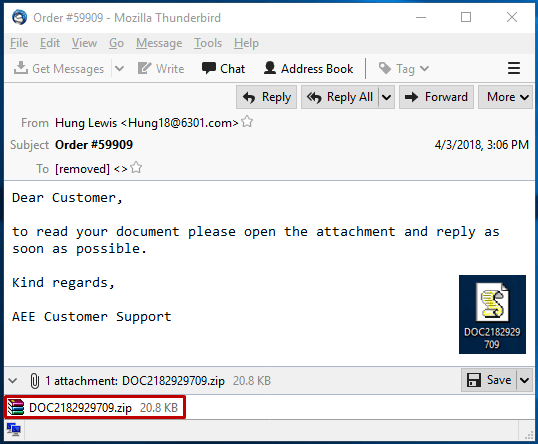
Task: Close the Order #59909 message window
Action: coord(512,17)
